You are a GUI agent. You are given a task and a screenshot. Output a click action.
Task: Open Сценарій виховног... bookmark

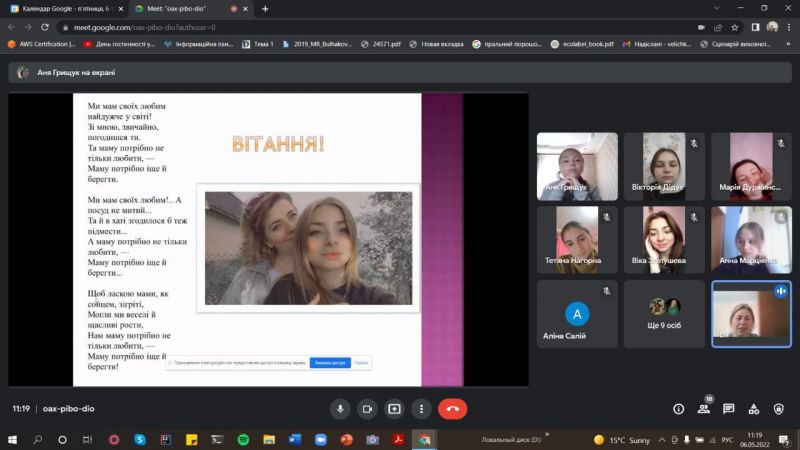click(735, 44)
